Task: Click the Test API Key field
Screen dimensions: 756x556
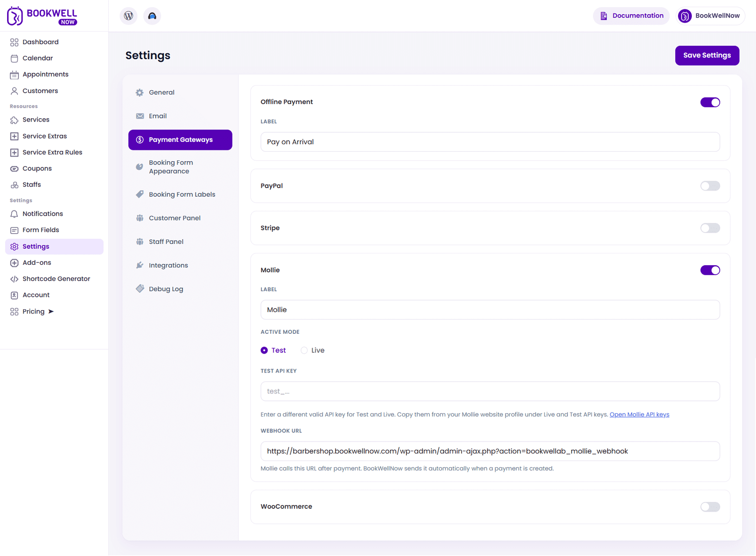Action: pyautogui.click(x=490, y=391)
